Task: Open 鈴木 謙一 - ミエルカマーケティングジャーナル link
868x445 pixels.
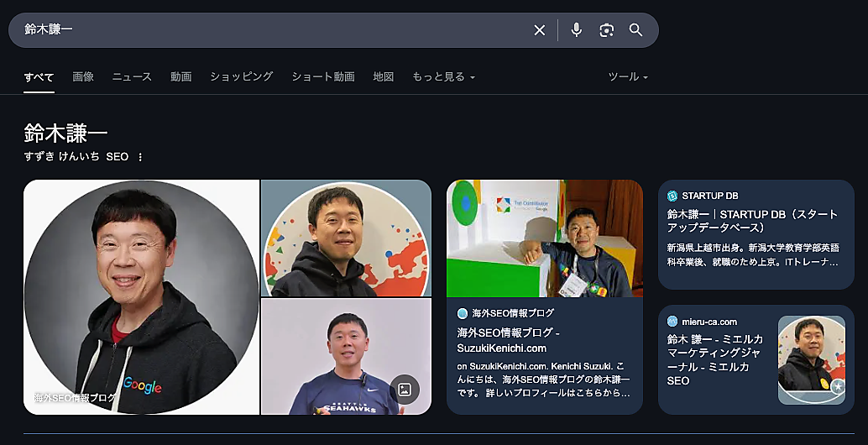Action: point(715,359)
